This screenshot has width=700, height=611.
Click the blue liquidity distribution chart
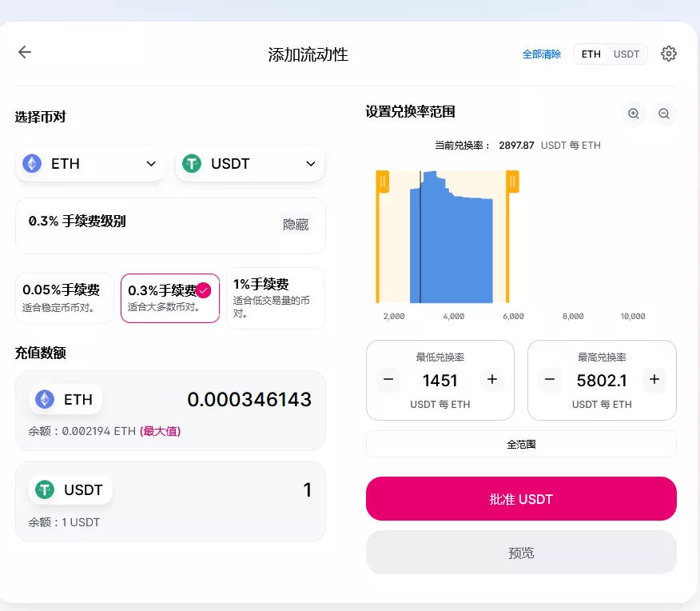click(451, 238)
